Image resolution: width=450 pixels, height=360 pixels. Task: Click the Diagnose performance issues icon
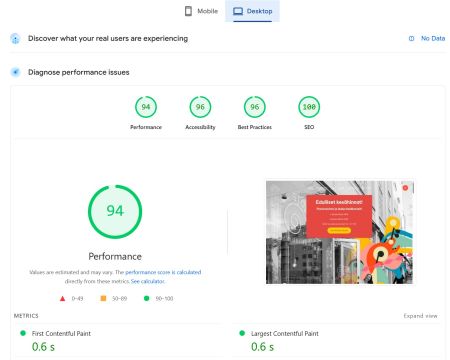click(15, 72)
